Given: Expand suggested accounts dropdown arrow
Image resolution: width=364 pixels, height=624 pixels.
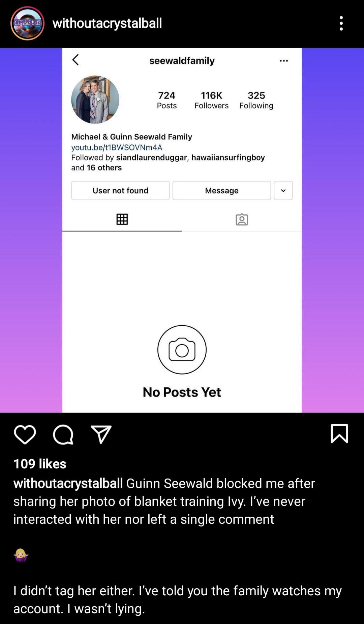Looking at the screenshot, I should tap(283, 190).
